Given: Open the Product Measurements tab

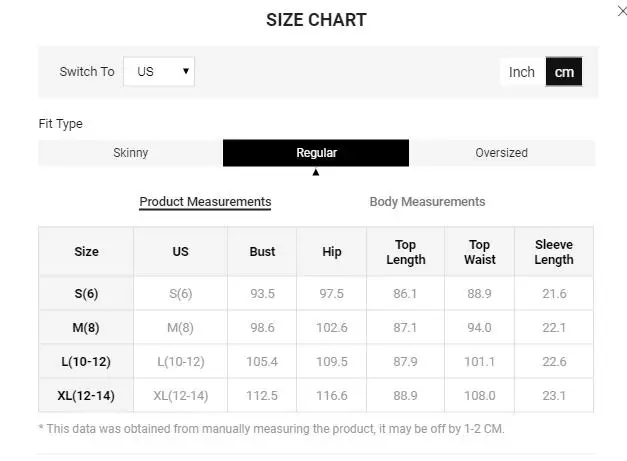Looking at the screenshot, I should [205, 202].
